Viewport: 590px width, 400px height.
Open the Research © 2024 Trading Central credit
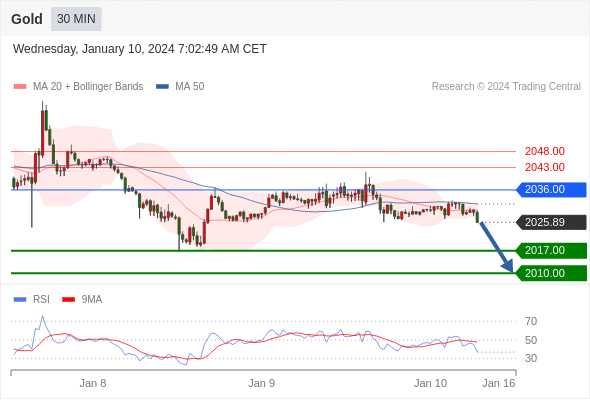click(506, 87)
